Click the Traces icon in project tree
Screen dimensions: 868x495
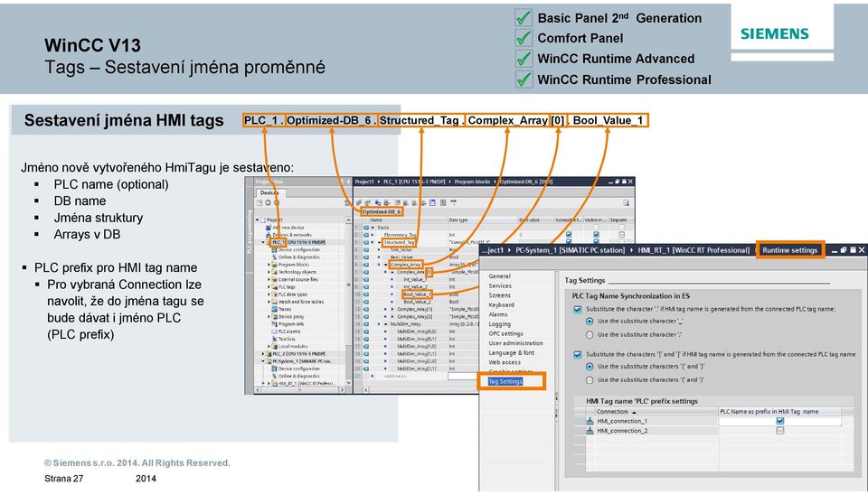[275, 309]
